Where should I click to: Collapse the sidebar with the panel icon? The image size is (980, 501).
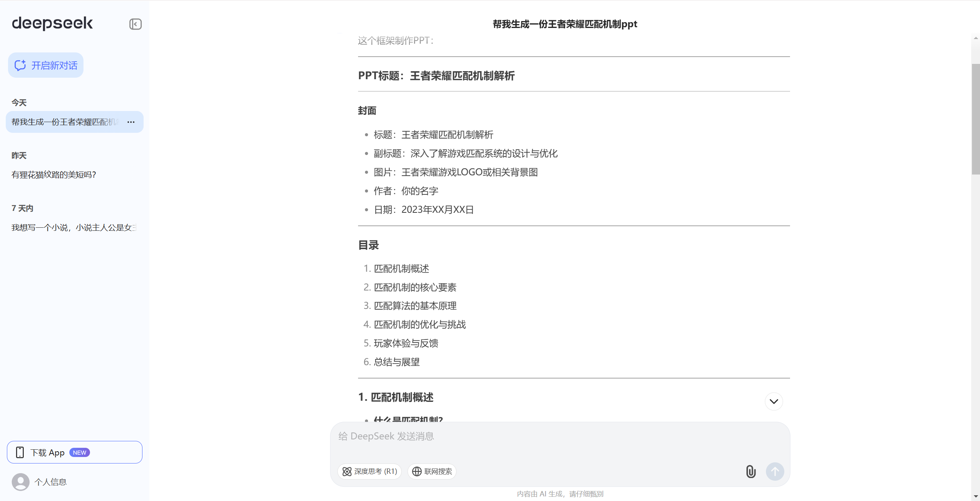pyautogui.click(x=135, y=24)
